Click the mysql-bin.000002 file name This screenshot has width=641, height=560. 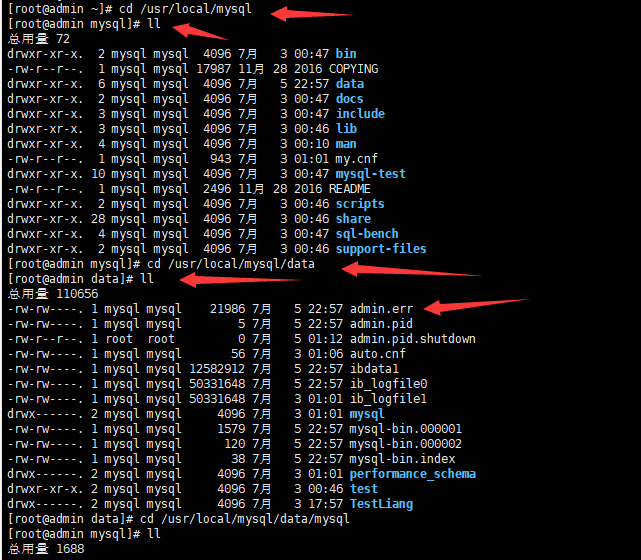[406, 444]
